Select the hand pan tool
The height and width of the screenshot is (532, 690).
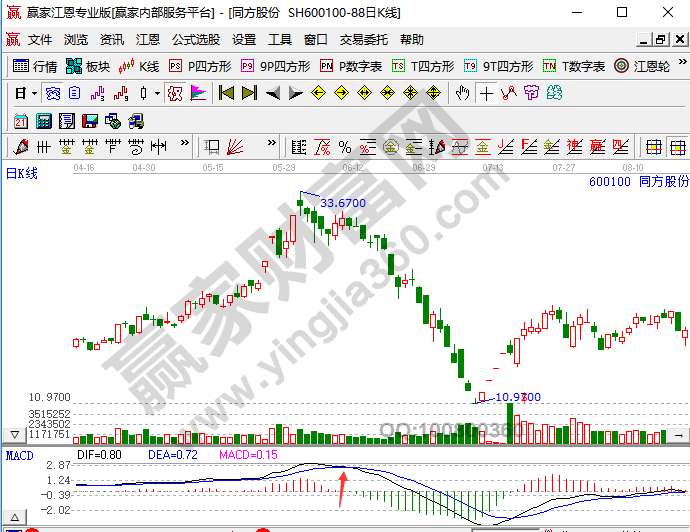click(x=461, y=93)
